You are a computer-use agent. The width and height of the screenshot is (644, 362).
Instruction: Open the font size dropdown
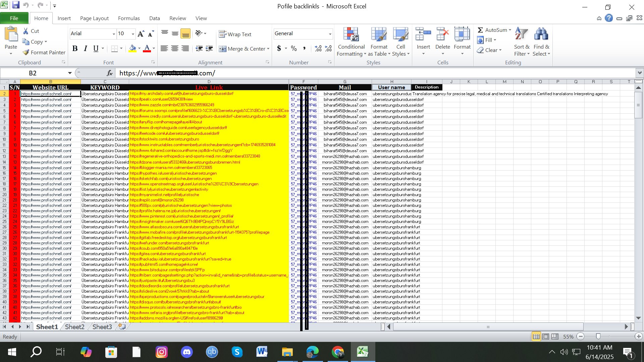(x=132, y=34)
